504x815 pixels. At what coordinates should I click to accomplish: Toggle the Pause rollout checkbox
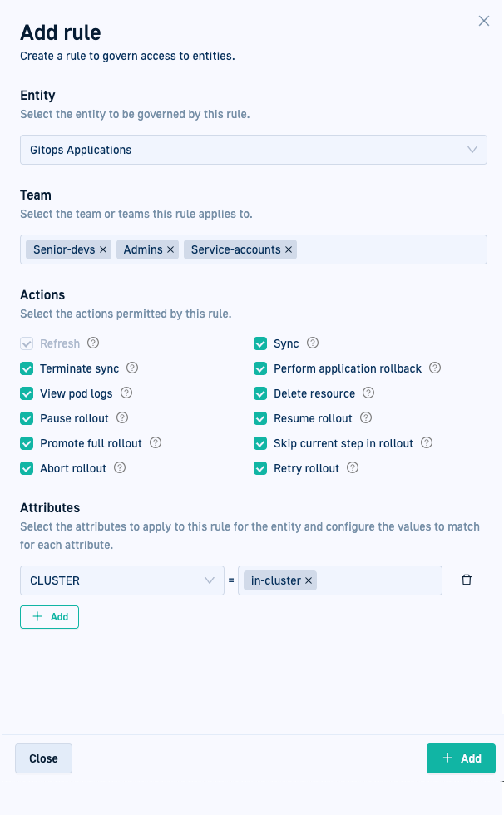pos(27,418)
